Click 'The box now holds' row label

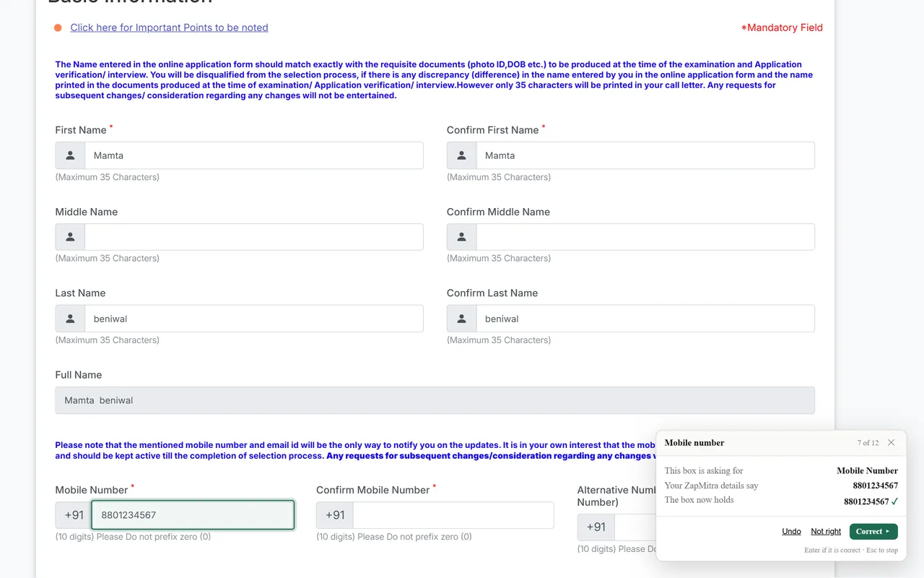(699, 500)
